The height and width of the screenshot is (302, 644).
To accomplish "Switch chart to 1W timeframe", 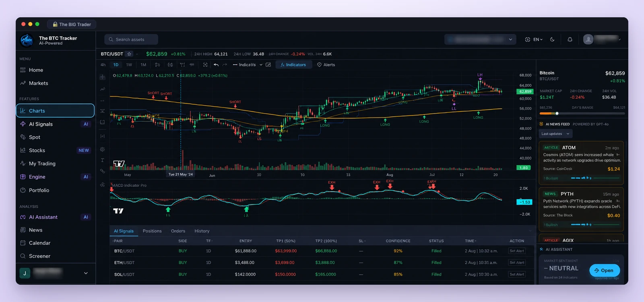I will click(129, 65).
